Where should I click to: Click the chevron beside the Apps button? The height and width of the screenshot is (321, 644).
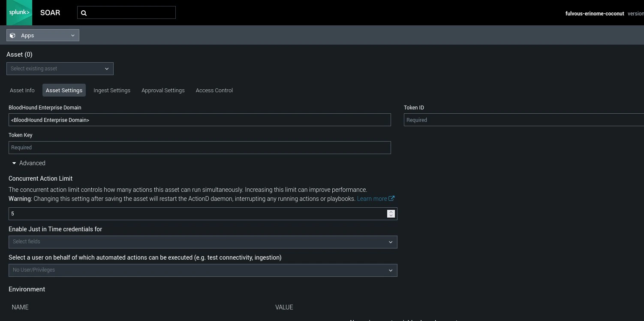[72, 36]
